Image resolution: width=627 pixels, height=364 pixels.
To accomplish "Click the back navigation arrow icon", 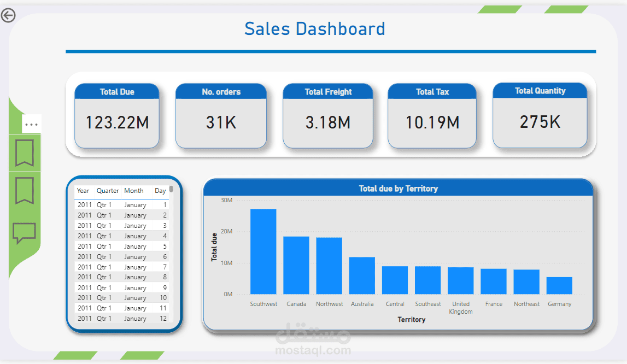I will pos(8,16).
